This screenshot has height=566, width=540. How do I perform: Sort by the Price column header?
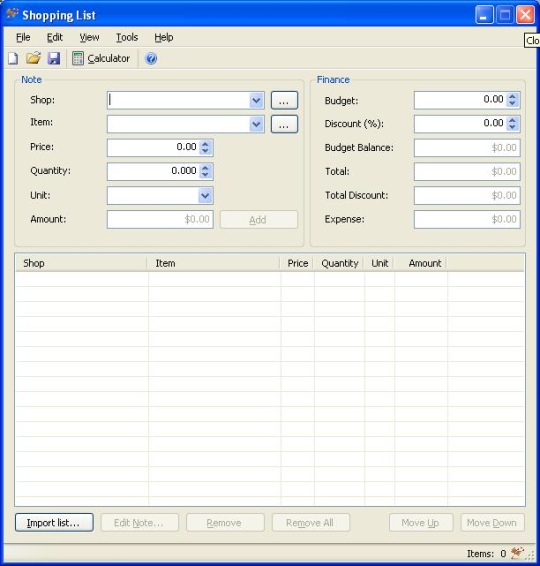click(x=297, y=263)
